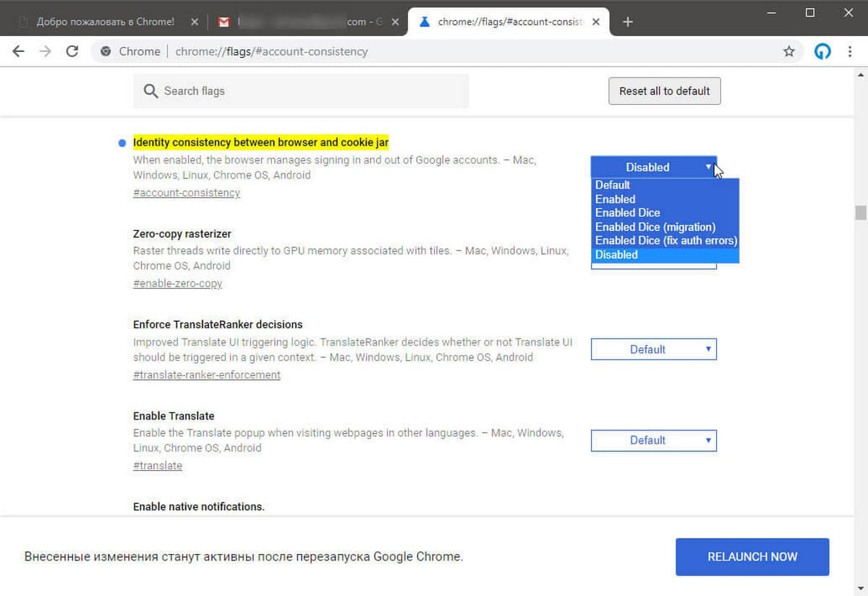The height and width of the screenshot is (596, 868).
Task: Click the magnifier icon in Search flags
Action: click(150, 91)
